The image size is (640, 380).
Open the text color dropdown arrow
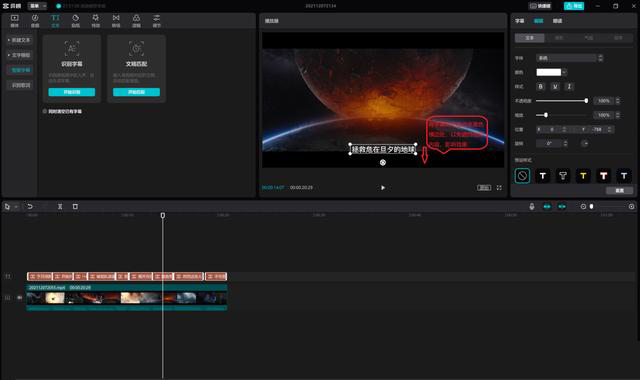(x=564, y=72)
